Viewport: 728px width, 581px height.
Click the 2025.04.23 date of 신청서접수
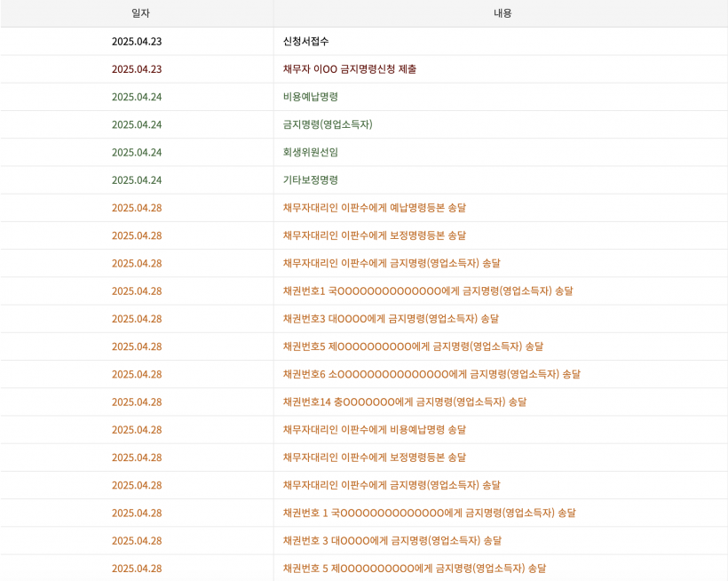click(137, 42)
